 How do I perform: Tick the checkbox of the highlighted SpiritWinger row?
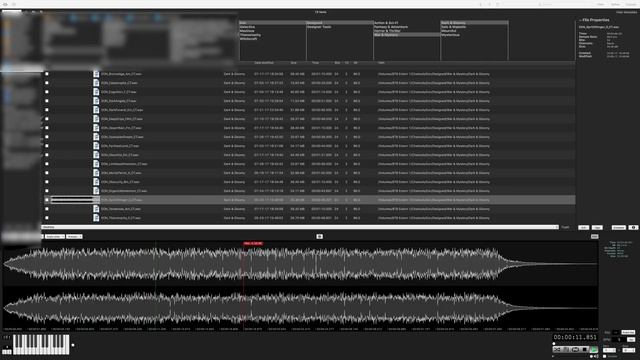coord(47,200)
